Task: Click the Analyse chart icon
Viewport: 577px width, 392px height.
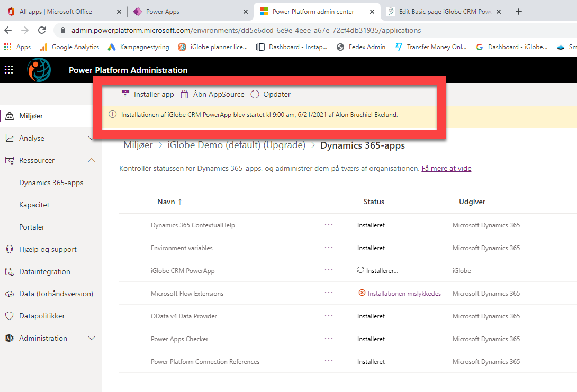Action: pyautogui.click(x=10, y=138)
